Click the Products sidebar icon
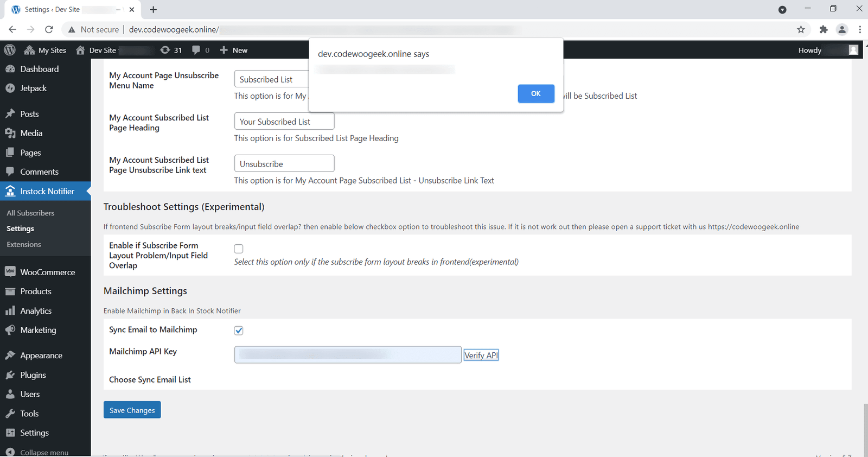The image size is (868, 457). (10, 291)
